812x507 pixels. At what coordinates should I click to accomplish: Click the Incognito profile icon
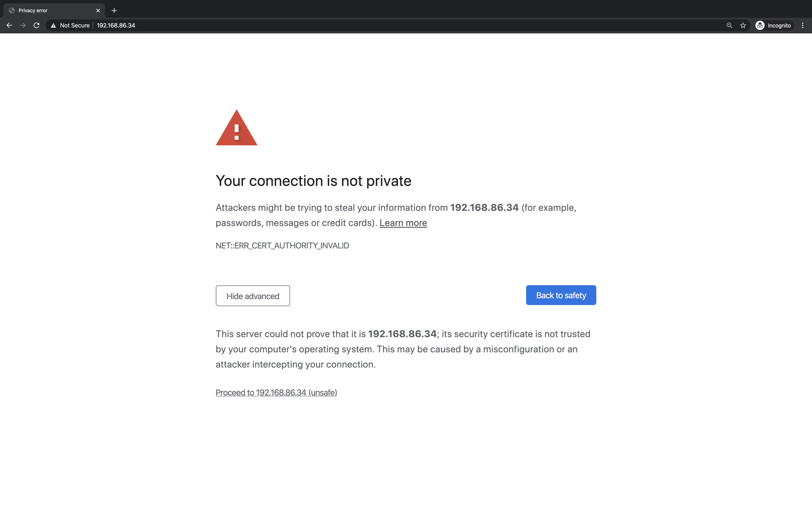tap(760, 26)
